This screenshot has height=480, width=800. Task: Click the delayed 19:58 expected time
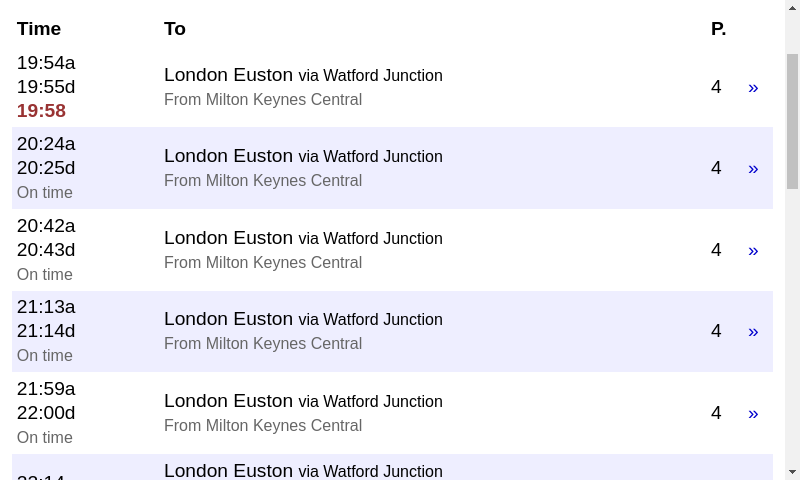[x=41, y=111]
